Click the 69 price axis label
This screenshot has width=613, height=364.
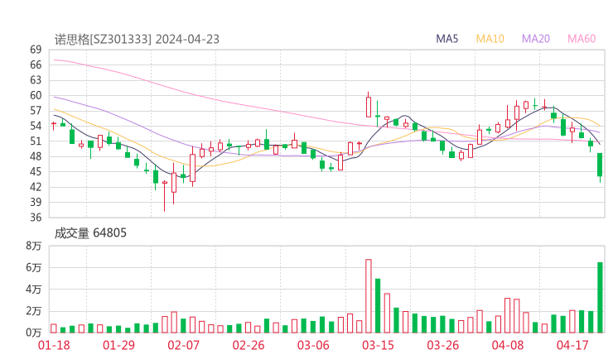[36, 50]
